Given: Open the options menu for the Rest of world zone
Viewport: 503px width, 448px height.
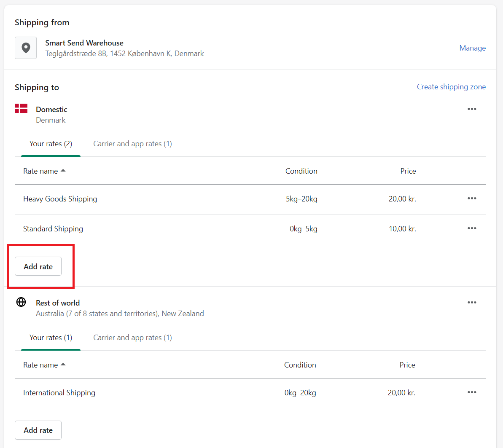Looking at the screenshot, I should click(472, 302).
